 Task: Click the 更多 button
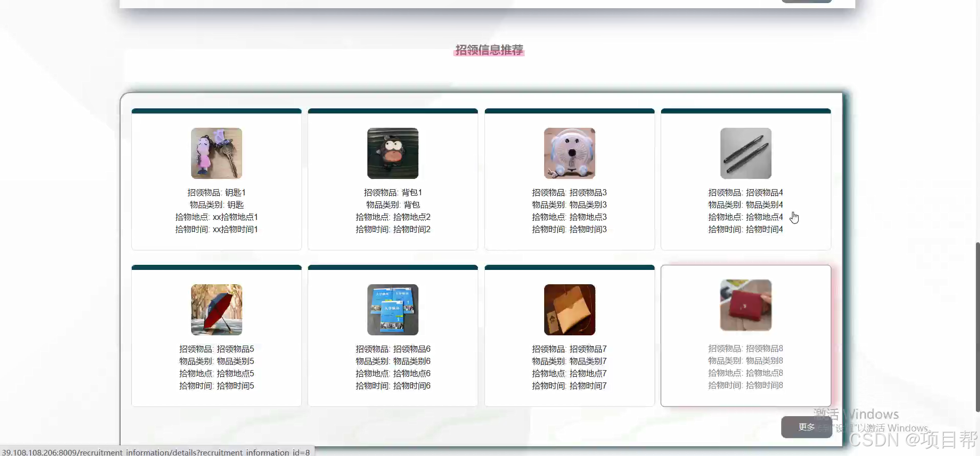(x=807, y=427)
